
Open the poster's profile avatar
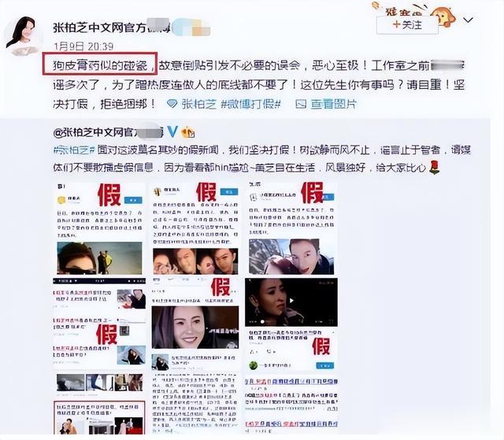tap(23, 36)
